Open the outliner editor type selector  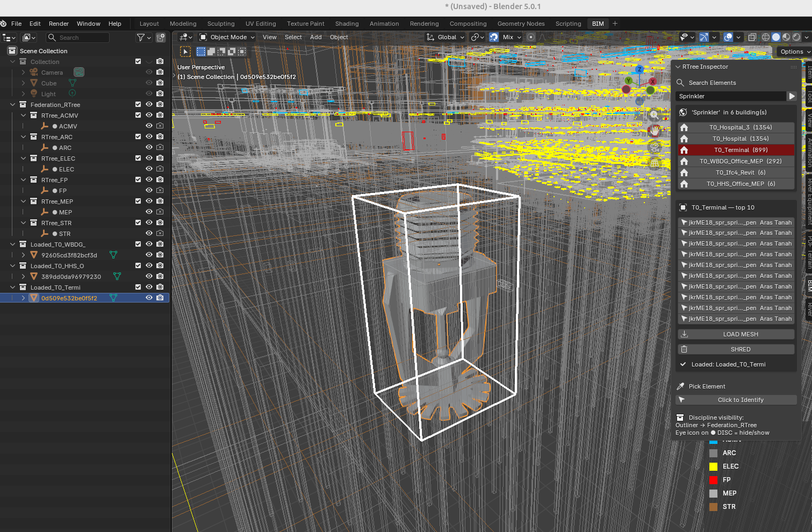point(10,38)
